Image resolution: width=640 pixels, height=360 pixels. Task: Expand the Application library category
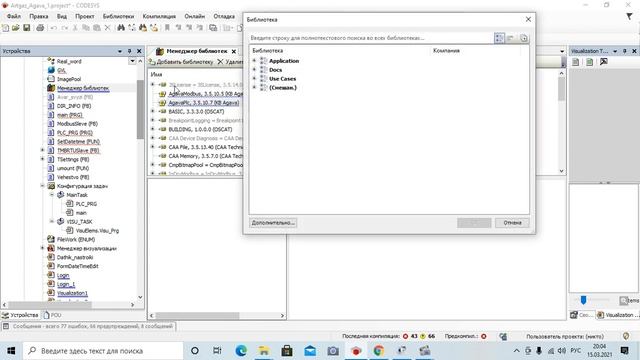point(254,61)
